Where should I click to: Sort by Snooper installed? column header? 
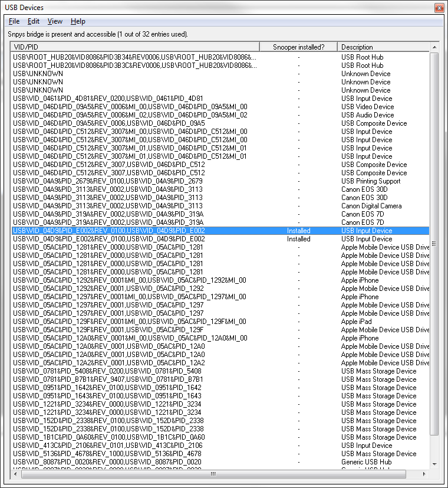298,47
